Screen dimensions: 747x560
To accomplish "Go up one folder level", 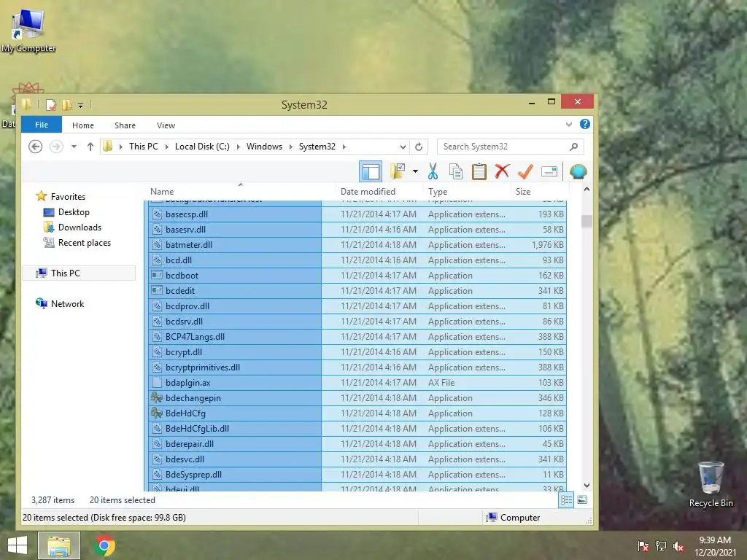I will click(x=90, y=147).
